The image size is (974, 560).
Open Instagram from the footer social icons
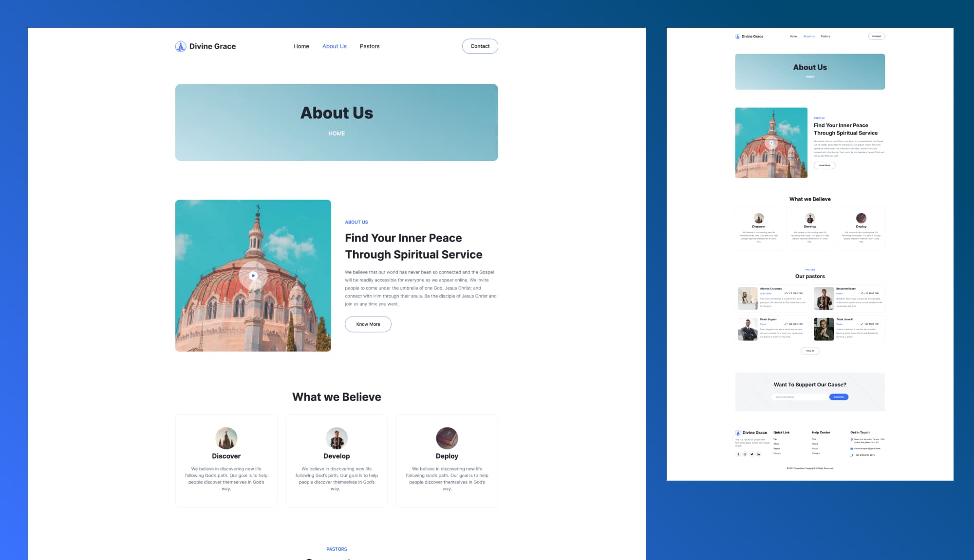(x=745, y=454)
